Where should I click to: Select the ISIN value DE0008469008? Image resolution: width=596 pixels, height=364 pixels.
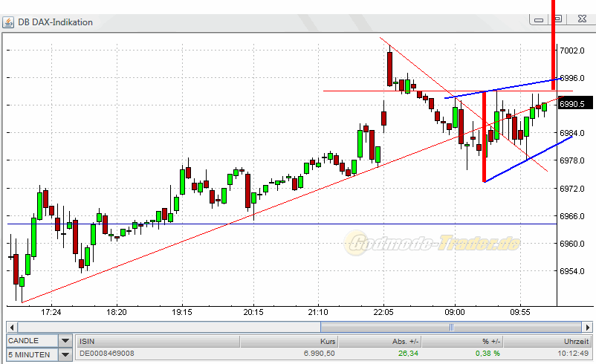coord(107,354)
